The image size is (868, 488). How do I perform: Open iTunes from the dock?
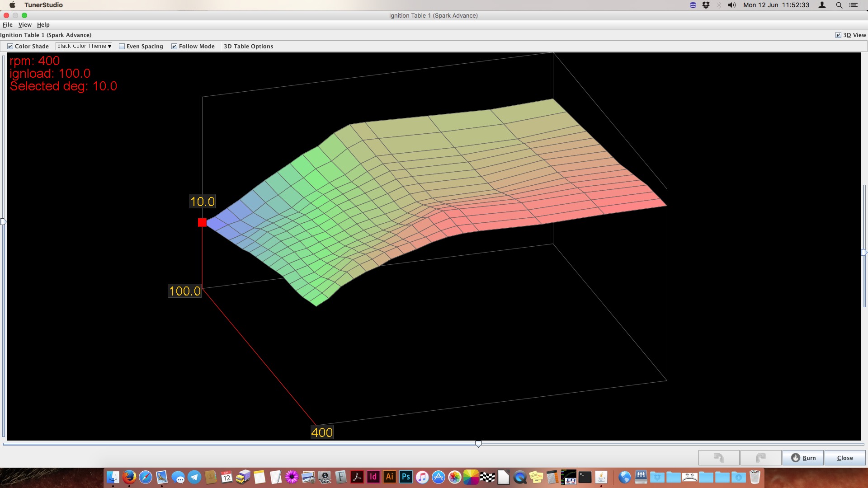click(x=422, y=477)
